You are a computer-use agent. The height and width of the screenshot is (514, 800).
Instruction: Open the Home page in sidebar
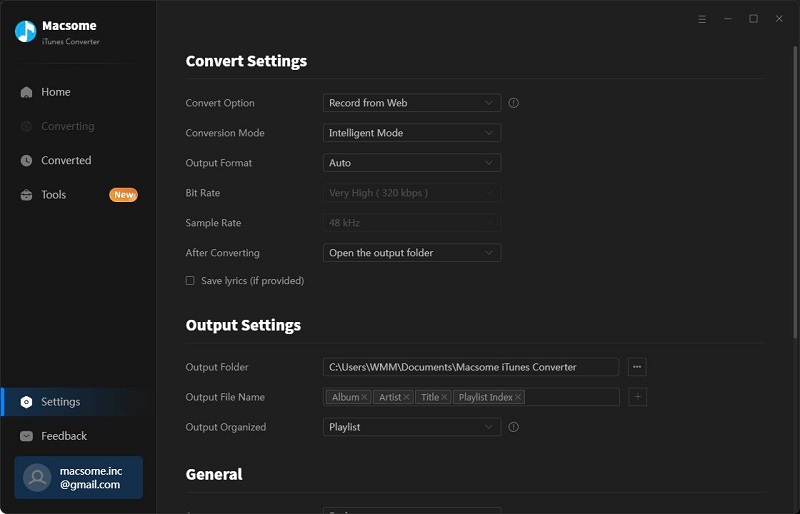click(x=78, y=92)
